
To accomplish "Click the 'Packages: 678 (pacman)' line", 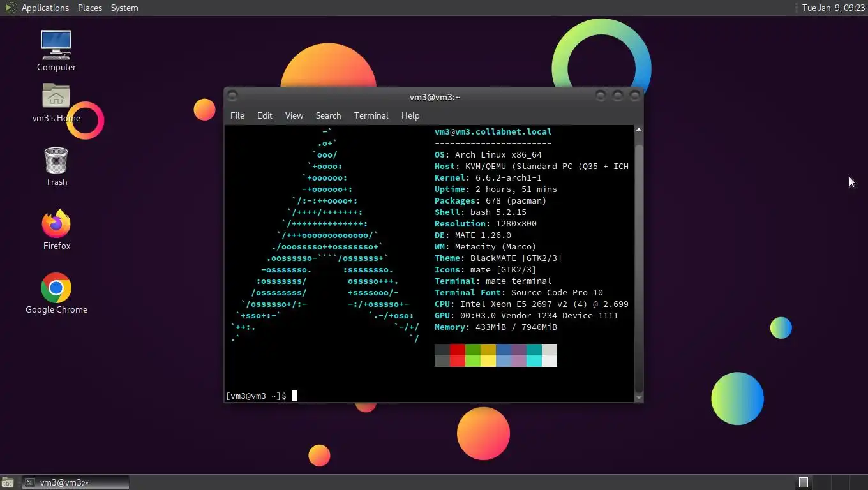I will pos(491,201).
